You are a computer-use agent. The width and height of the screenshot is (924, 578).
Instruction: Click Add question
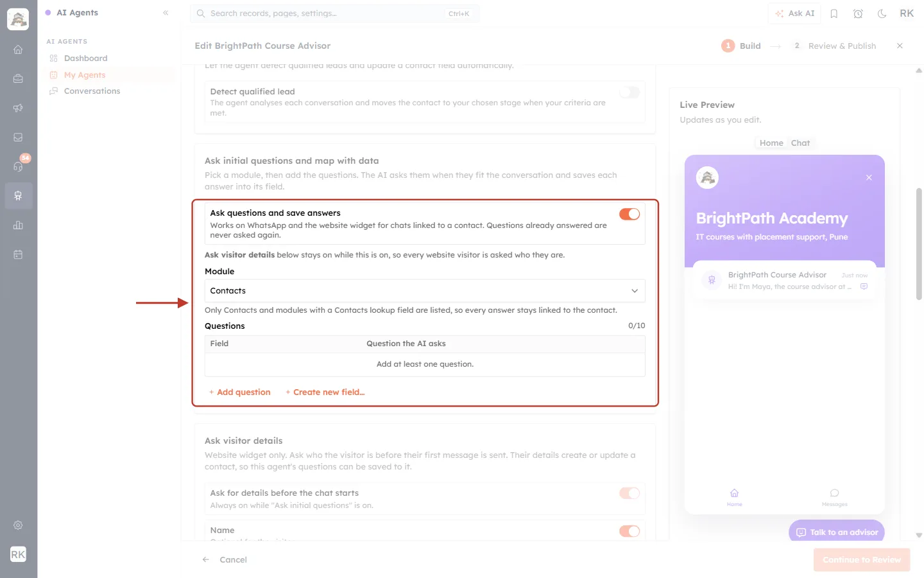[240, 392]
